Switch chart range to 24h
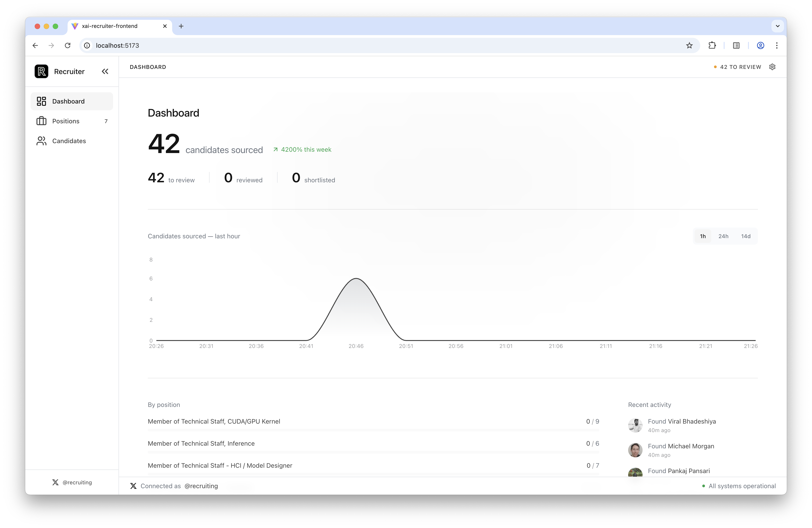Screen dimensions: 812x528 (723, 236)
